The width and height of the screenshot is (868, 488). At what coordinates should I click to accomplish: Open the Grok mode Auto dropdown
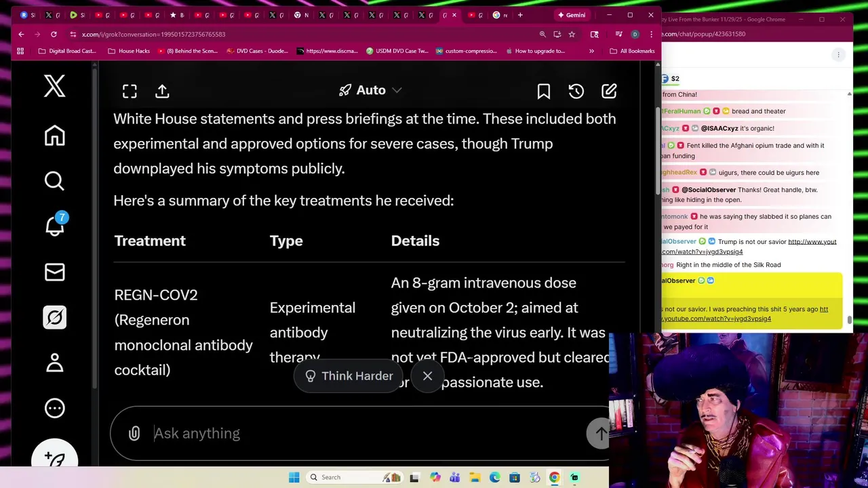pos(370,90)
